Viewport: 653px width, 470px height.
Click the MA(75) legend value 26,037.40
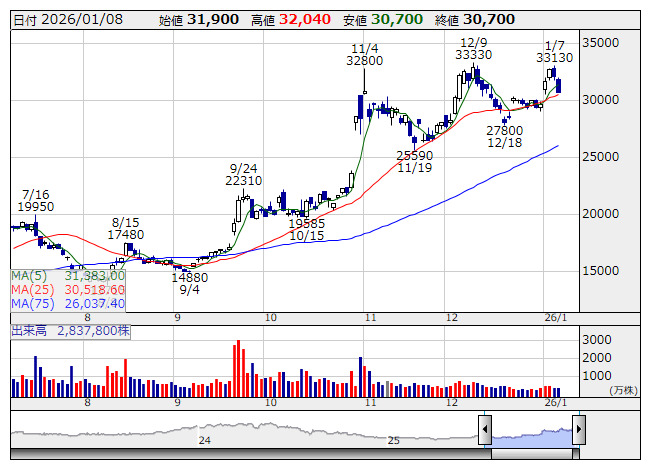point(95,303)
